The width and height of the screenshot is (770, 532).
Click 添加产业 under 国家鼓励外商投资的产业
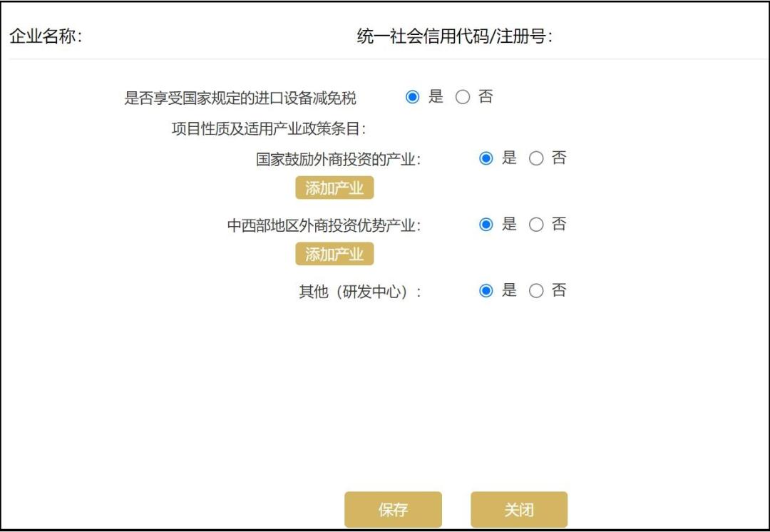334,188
